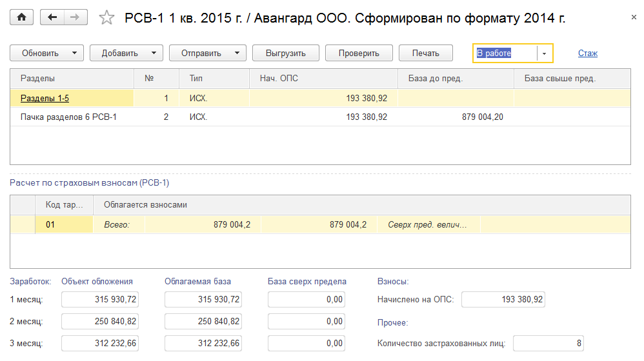This screenshot has height=361, width=644.
Task: Close the report form with X
Action: pos(633,17)
